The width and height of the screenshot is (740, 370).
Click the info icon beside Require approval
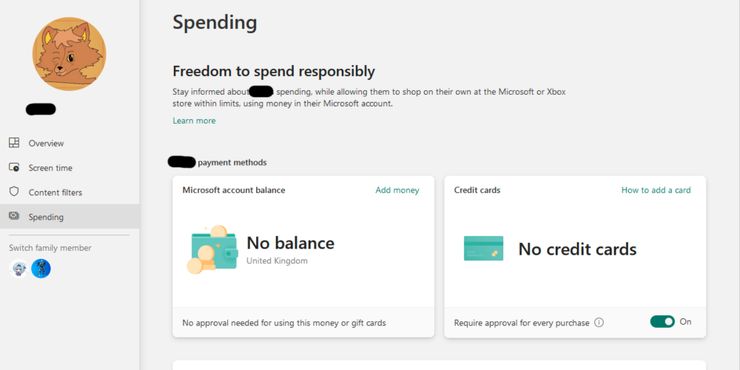pyautogui.click(x=599, y=323)
